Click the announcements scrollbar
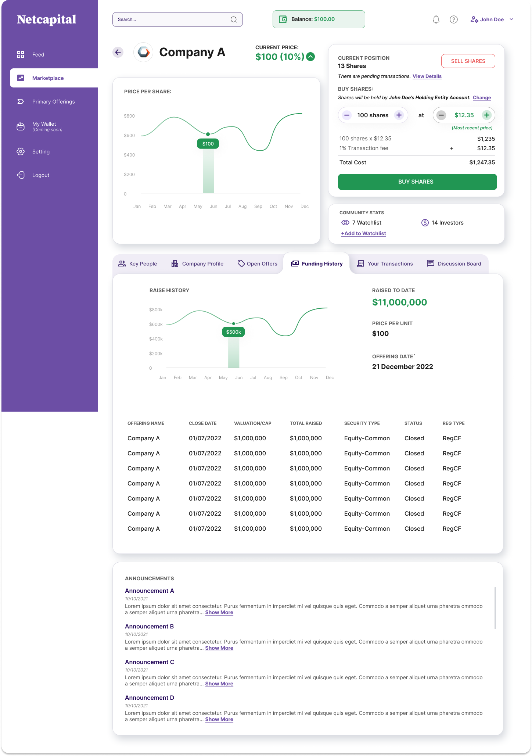The width and height of the screenshot is (532, 756). pyautogui.click(x=495, y=608)
